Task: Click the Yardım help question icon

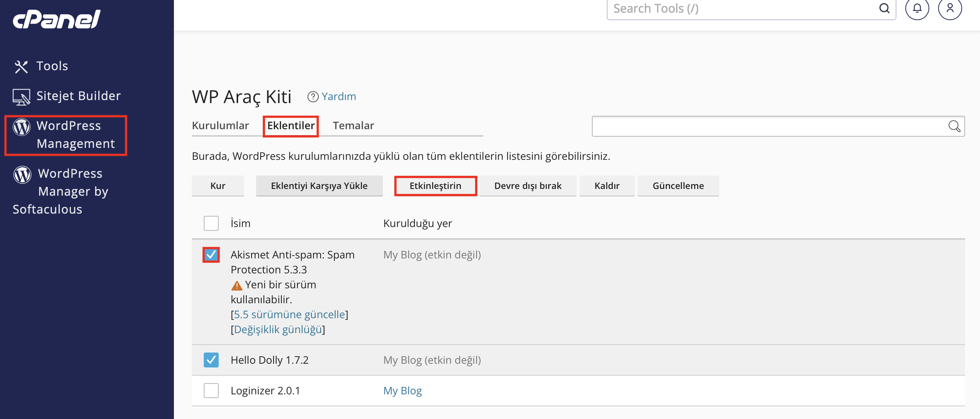Action: pyautogui.click(x=313, y=97)
